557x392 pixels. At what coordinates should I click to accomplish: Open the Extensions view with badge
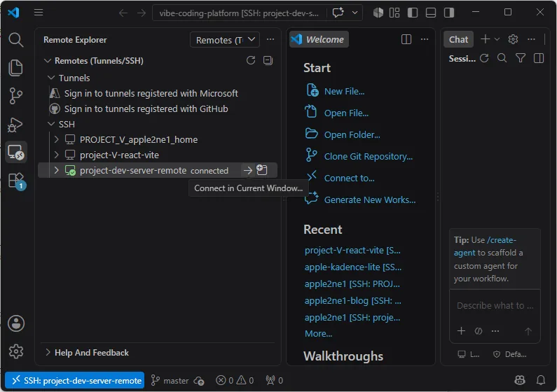pos(16,181)
